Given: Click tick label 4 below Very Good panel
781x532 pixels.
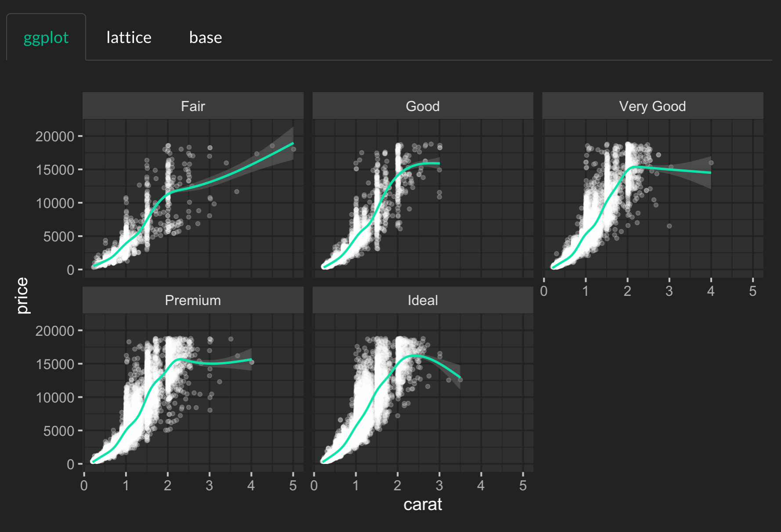Looking at the screenshot, I should pos(711,291).
